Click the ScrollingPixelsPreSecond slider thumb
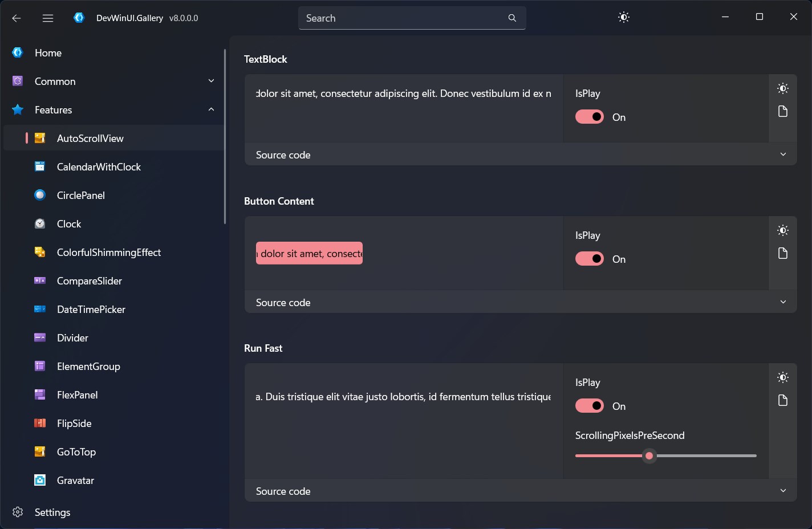812x529 pixels. point(649,455)
